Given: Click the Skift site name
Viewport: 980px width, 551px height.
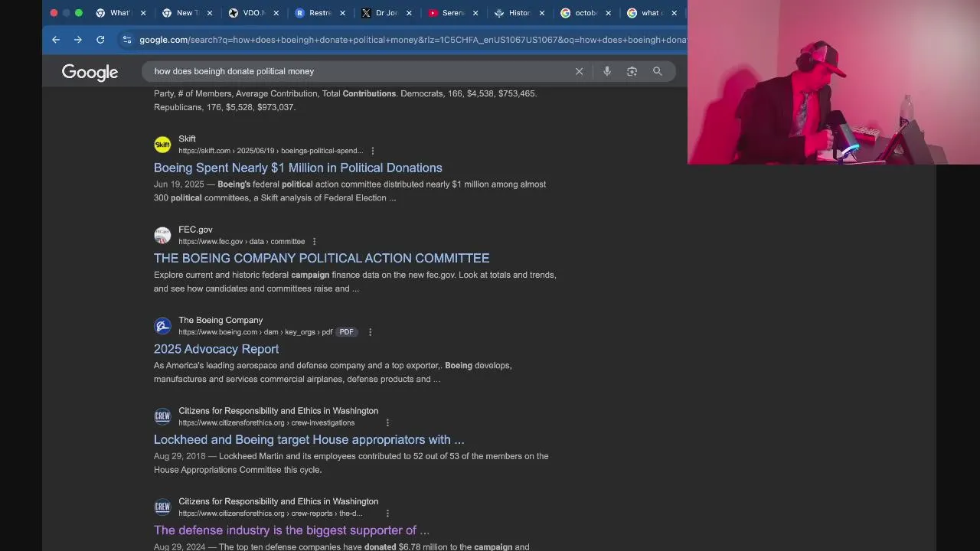Looking at the screenshot, I should (187, 139).
